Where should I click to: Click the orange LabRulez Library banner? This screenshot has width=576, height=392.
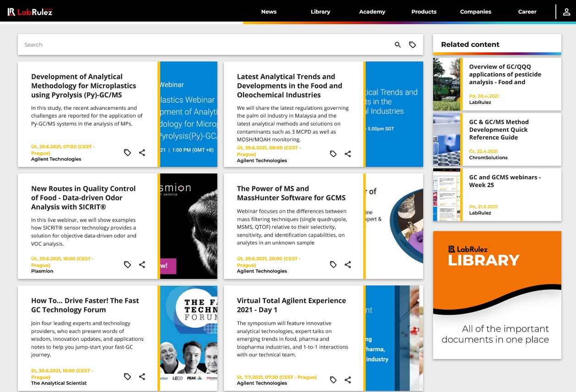point(497,295)
